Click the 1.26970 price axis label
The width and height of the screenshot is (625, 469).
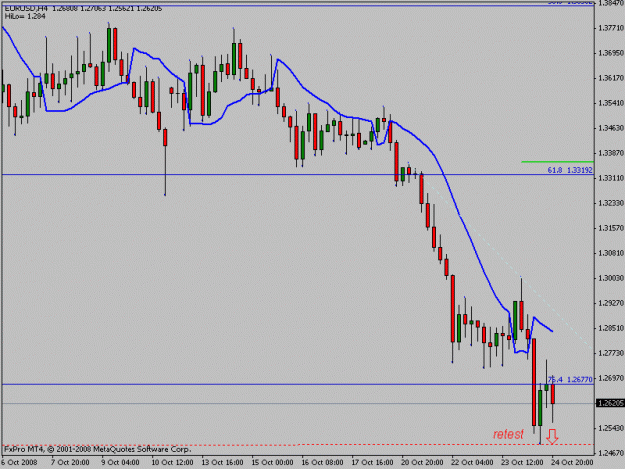pyautogui.click(x=611, y=379)
